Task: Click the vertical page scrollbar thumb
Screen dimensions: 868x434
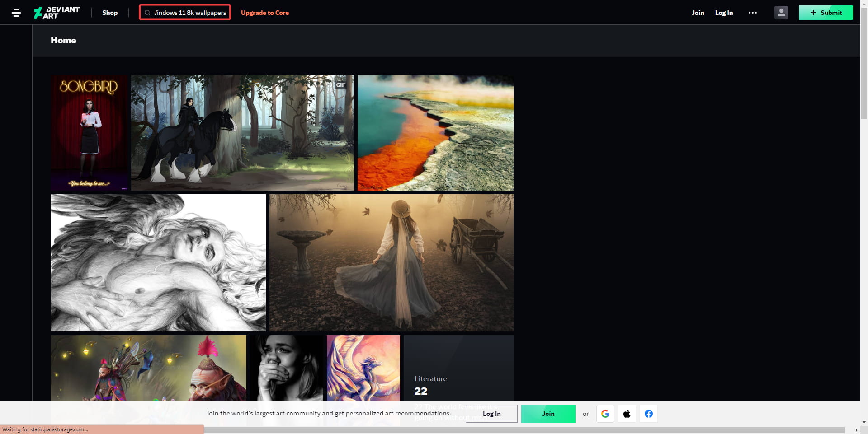Action: point(864,63)
